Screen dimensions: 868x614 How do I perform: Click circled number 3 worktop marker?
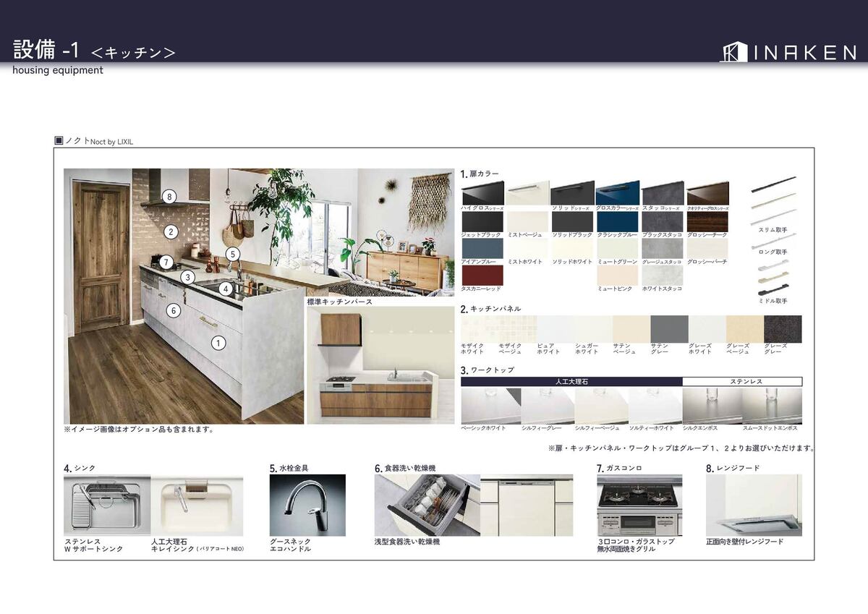[187, 277]
